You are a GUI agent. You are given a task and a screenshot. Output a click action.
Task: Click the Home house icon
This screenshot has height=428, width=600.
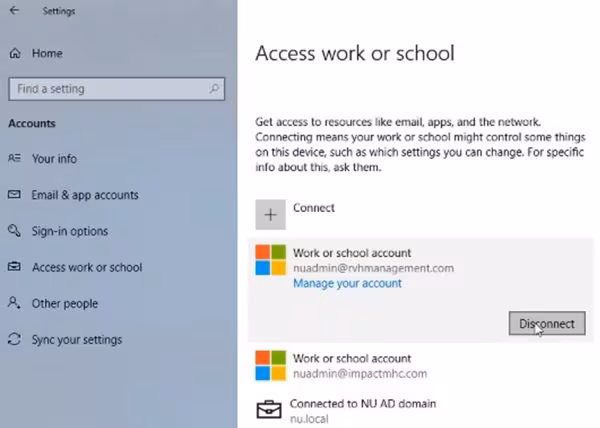pyautogui.click(x=15, y=53)
